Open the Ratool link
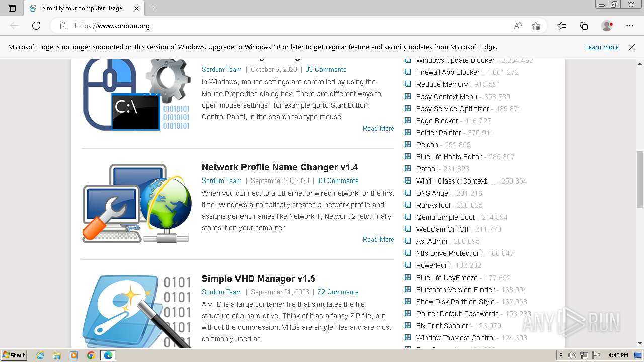Image resolution: width=644 pixels, height=362 pixels. (426, 169)
